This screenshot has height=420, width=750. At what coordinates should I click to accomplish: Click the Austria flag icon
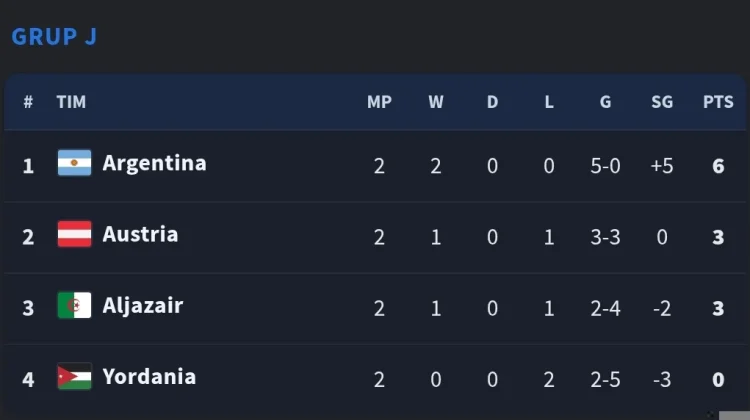[74, 234]
